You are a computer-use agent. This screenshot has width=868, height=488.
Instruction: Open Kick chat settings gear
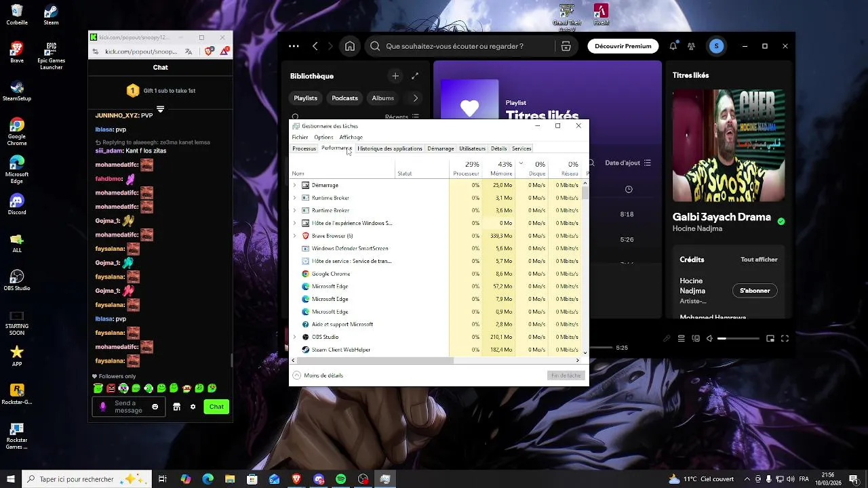(193, 407)
